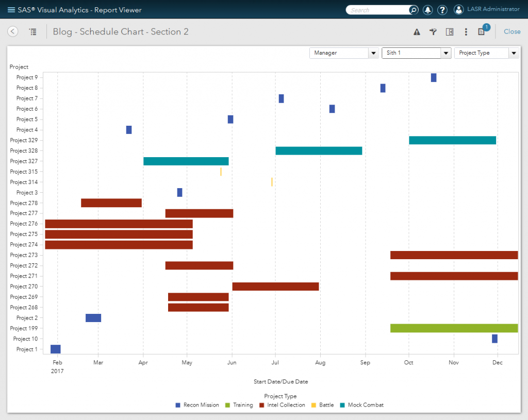
Task: Open the notifications bell icon
Action: (x=427, y=10)
